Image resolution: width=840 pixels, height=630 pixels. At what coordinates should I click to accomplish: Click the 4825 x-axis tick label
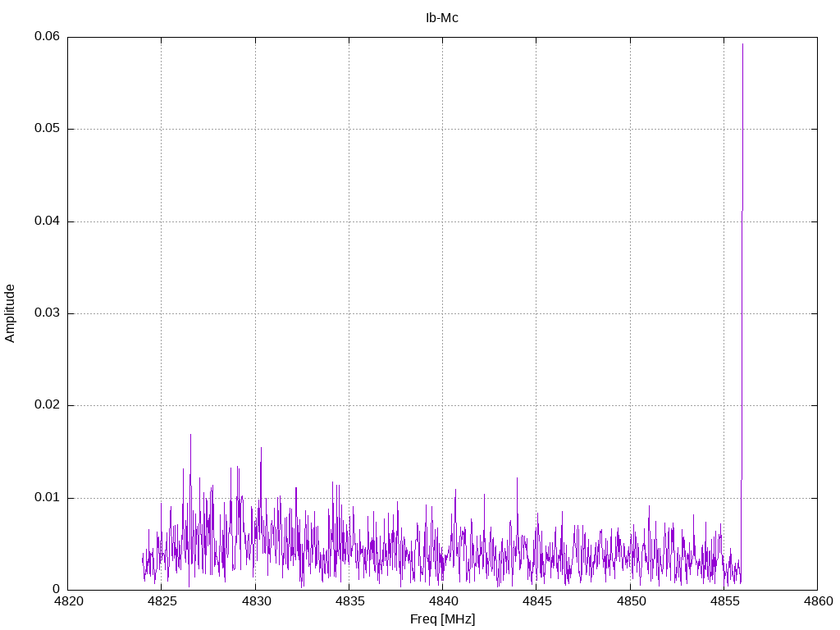162,601
